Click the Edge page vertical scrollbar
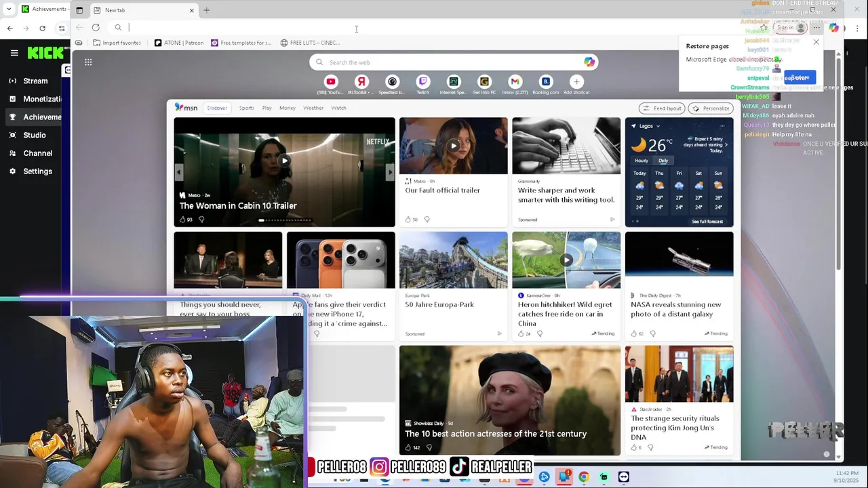 (x=839, y=163)
